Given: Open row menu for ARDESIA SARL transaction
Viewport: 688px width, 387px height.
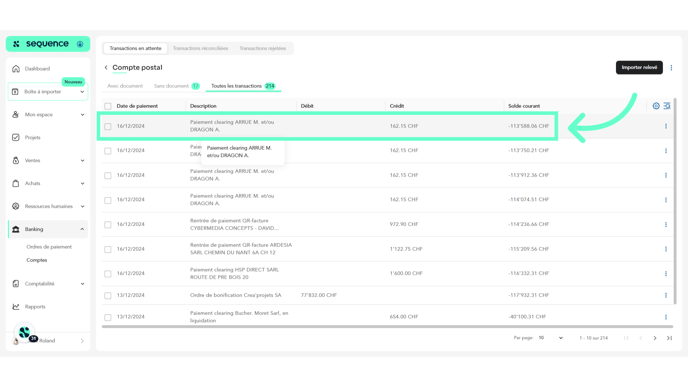Looking at the screenshot, I should (666, 249).
